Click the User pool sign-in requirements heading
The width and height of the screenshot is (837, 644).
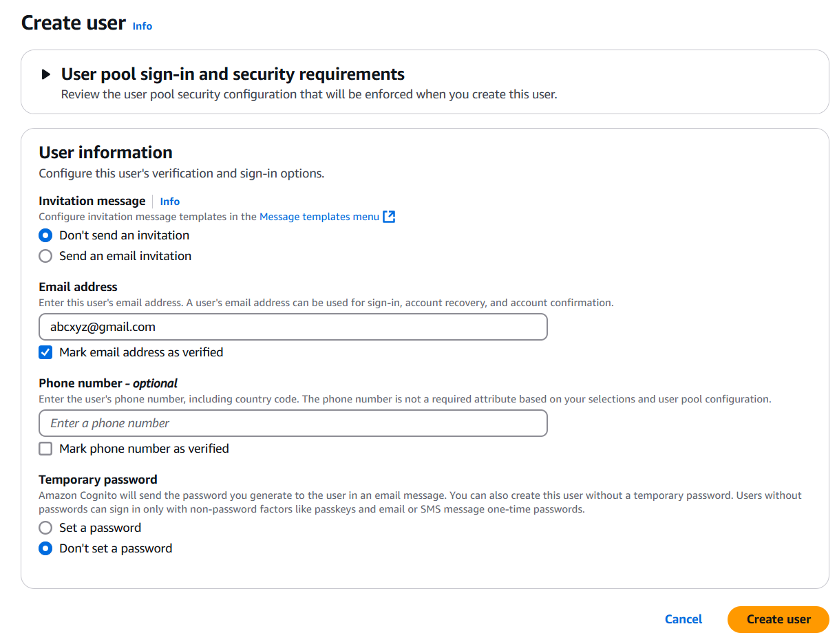(233, 74)
